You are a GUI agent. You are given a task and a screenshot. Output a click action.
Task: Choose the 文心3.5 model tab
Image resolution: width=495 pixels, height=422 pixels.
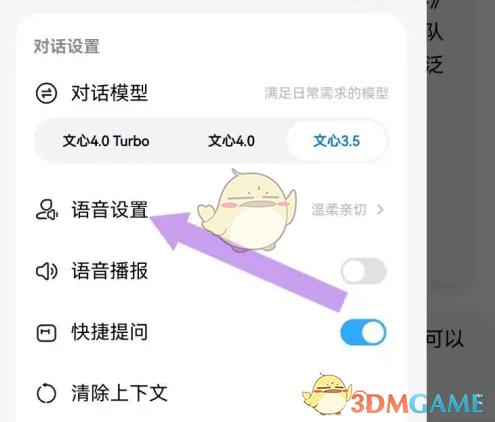point(337,141)
